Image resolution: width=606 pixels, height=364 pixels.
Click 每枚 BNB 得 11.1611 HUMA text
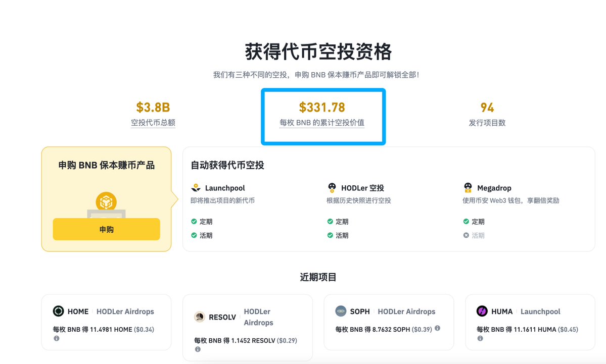[517, 329]
